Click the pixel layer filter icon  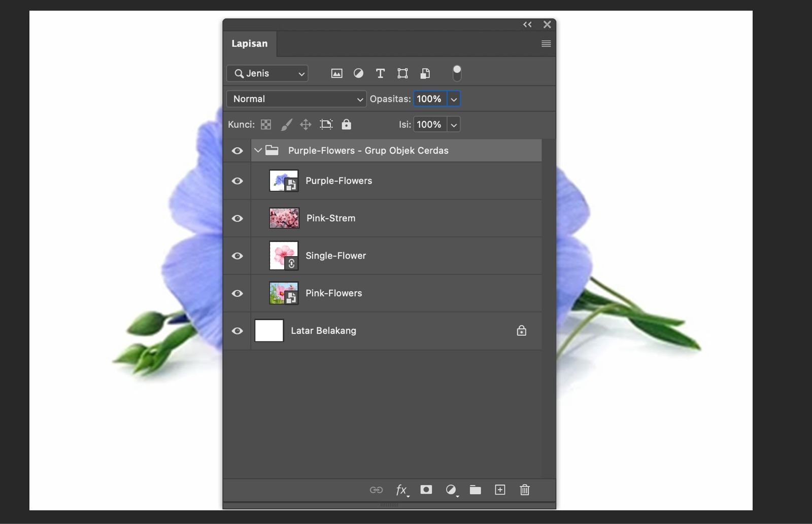(x=336, y=74)
